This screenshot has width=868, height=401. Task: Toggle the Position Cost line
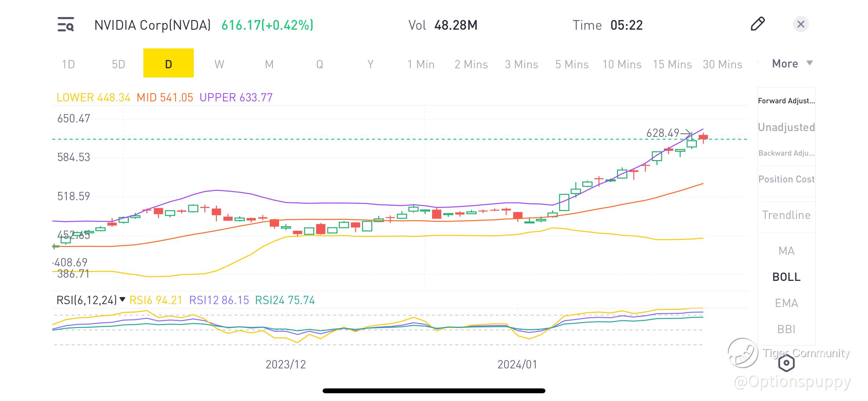tap(786, 179)
